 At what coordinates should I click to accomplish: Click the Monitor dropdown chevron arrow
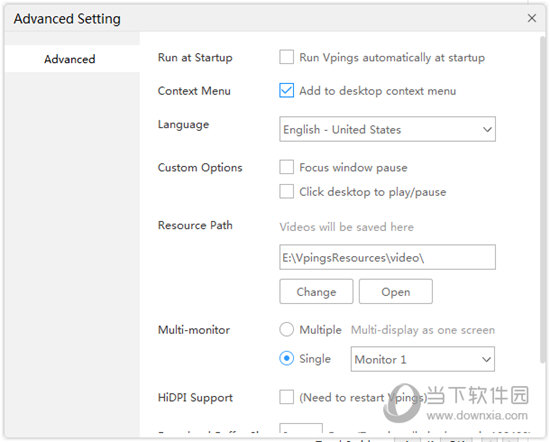point(486,359)
